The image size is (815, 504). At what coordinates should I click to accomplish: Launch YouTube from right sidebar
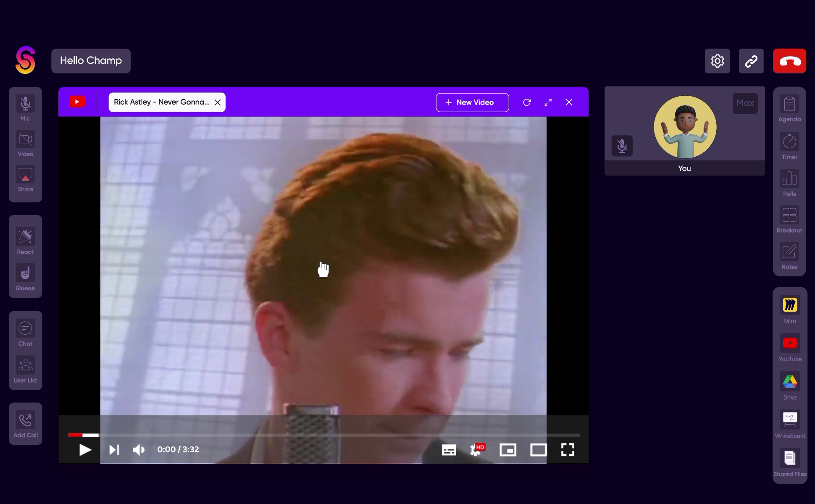point(790,348)
